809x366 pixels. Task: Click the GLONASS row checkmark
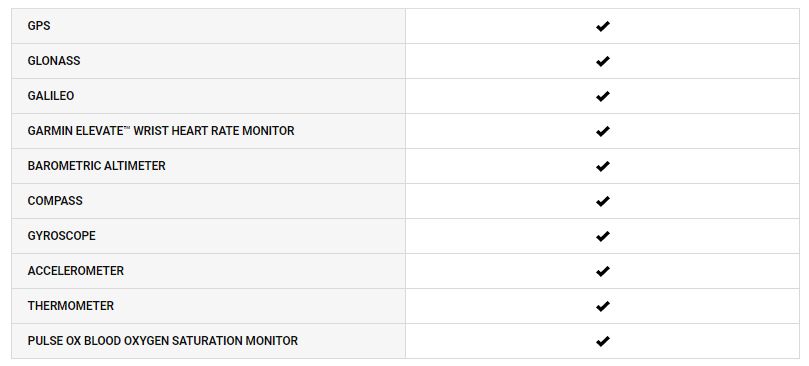click(602, 61)
